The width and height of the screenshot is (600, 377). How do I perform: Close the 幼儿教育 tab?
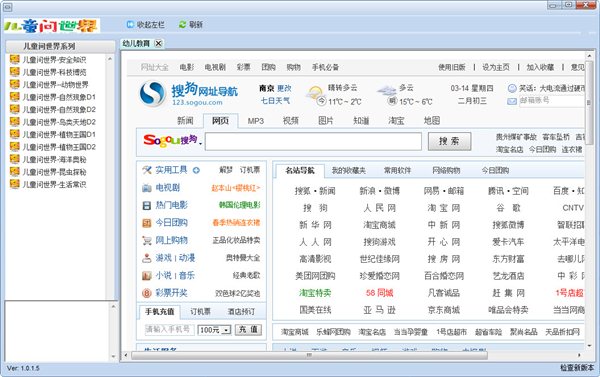coord(158,44)
